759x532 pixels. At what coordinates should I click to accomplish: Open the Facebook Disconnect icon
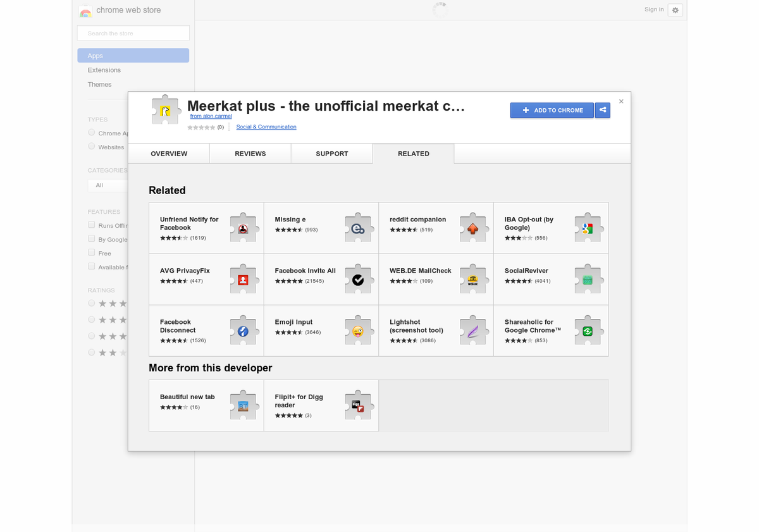244,331
